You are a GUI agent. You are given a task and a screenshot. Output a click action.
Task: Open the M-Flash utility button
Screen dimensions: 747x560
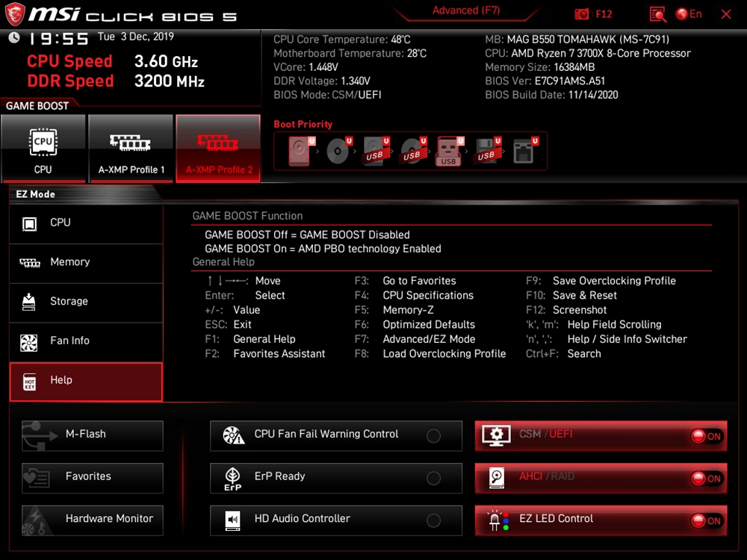pyautogui.click(x=93, y=435)
